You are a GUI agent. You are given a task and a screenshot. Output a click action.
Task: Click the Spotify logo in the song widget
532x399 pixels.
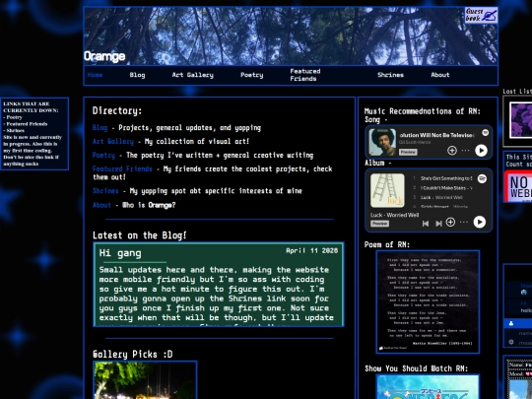click(485, 133)
